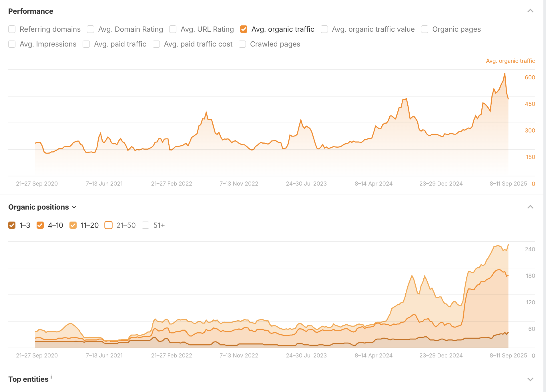The image size is (546, 392).
Task: Enable the Organic pages checkbox
Action: (425, 29)
